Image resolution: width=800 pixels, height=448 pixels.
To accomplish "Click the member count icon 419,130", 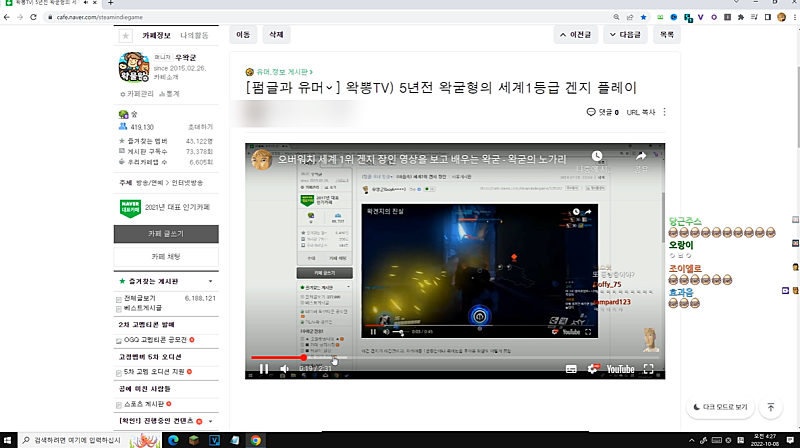I will (123, 127).
